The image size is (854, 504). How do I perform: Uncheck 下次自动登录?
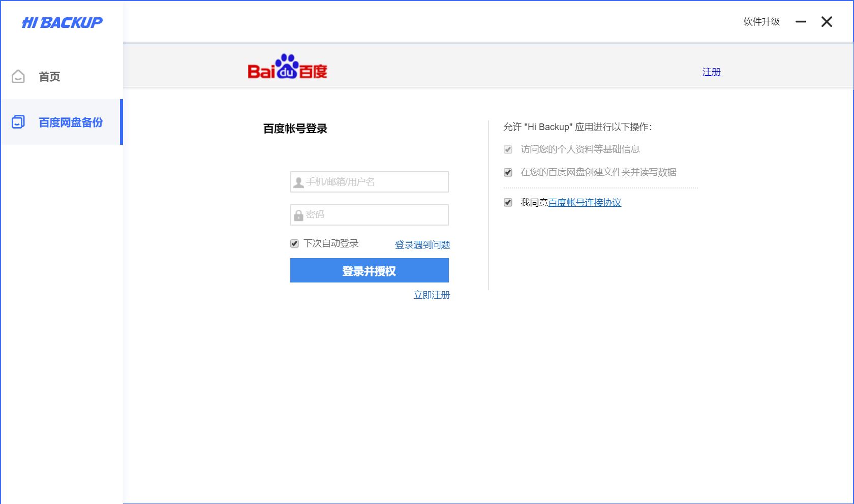tap(294, 243)
